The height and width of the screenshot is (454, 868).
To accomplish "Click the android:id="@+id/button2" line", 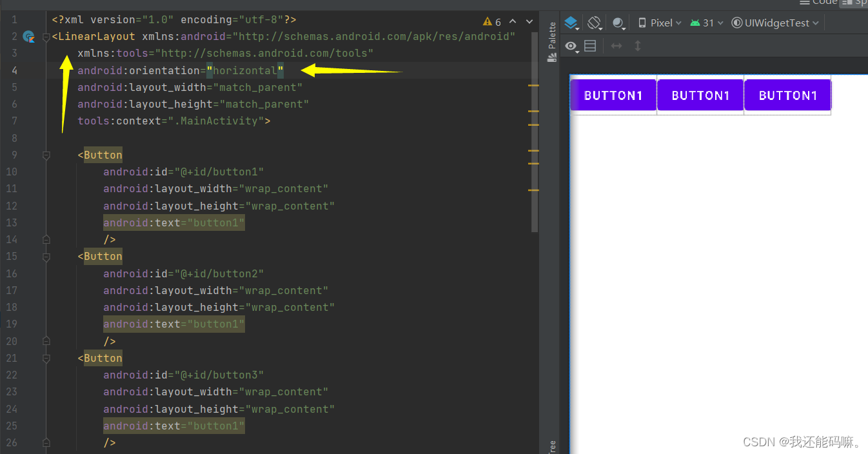I will click(x=184, y=273).
